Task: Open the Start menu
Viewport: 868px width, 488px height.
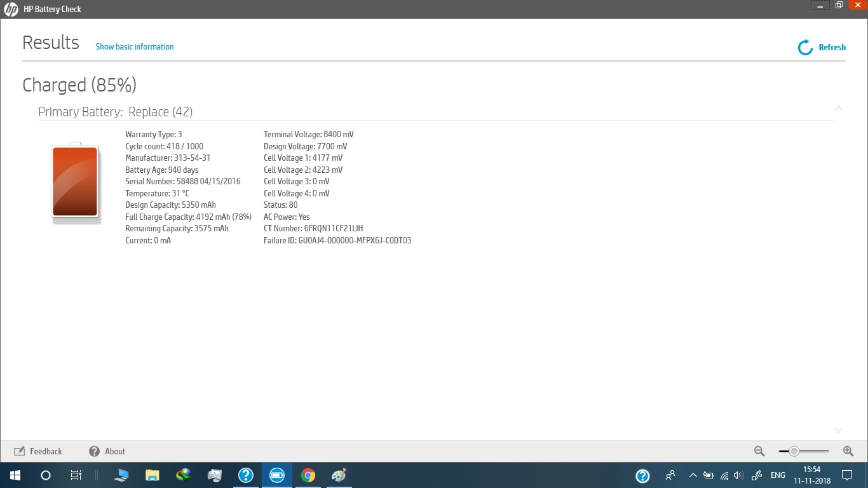Action: point(14,475)
